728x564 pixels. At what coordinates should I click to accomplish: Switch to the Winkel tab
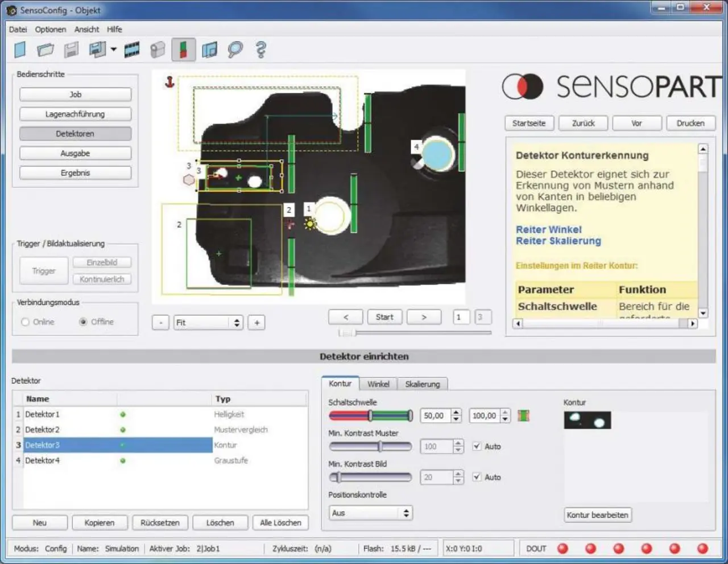[378, 384]
